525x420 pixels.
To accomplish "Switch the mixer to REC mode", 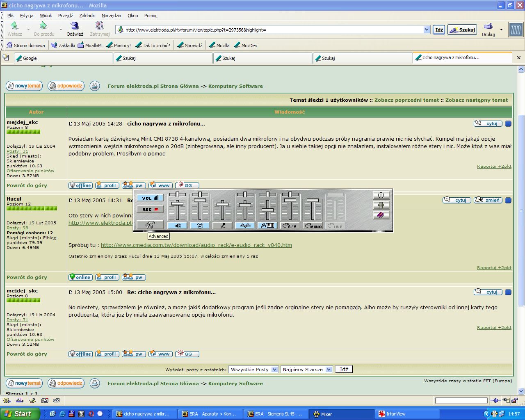I will (x=150, y=209).
